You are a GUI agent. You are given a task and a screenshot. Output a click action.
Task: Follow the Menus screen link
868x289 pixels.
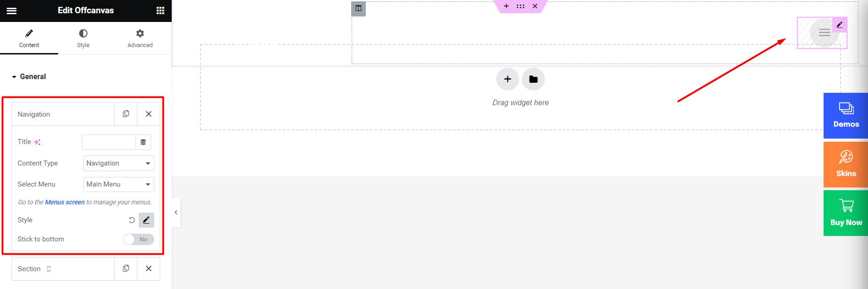(65, 202)
